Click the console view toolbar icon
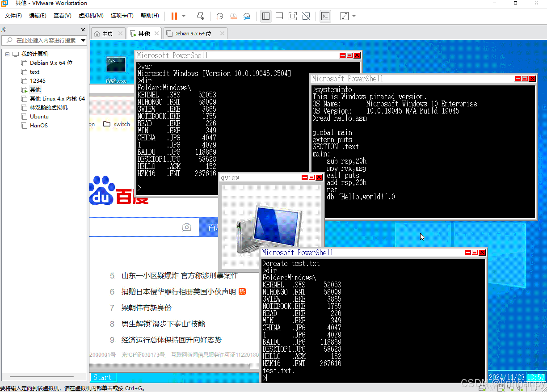The width and height of the screenshot is (547, 392). [x=325, y=16]
